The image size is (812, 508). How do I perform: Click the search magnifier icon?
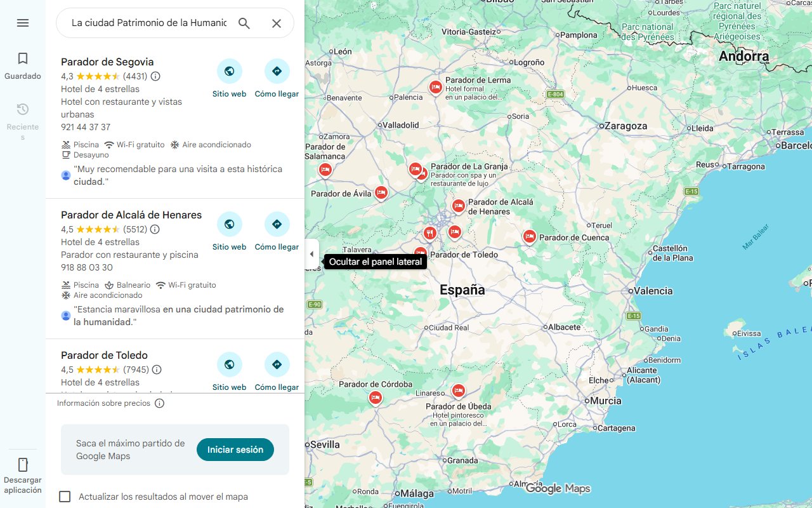pyautogui.click(x=244, y=23)
